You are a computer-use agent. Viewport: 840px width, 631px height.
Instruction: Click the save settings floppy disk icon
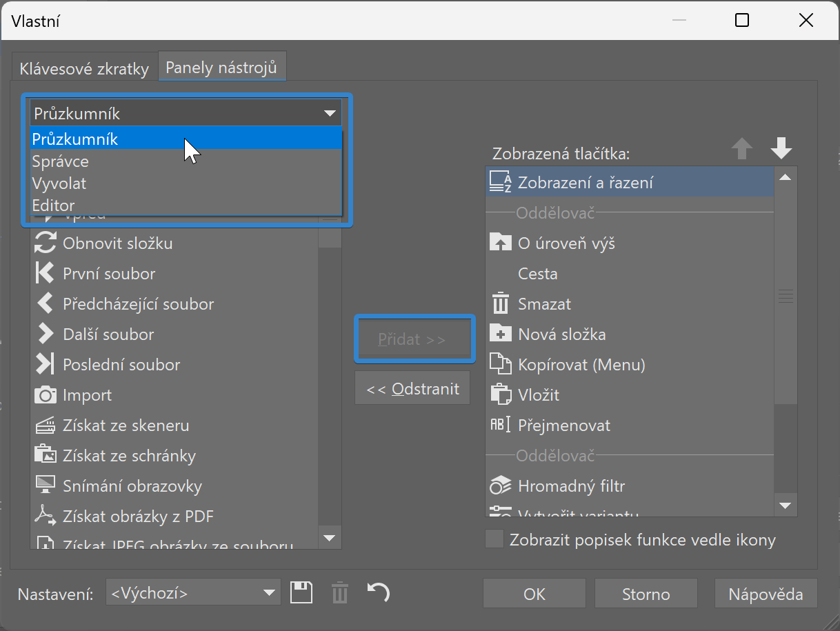click(301, 593)
